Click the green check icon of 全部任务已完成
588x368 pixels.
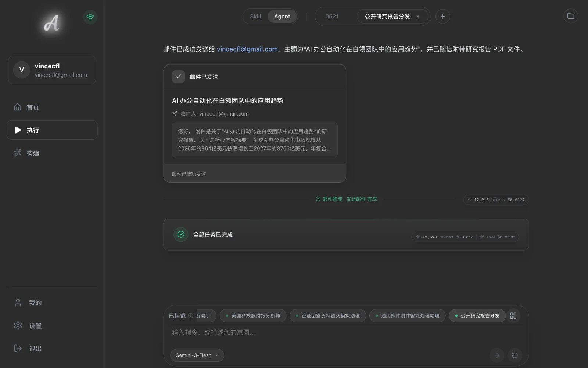pos(181,234)
